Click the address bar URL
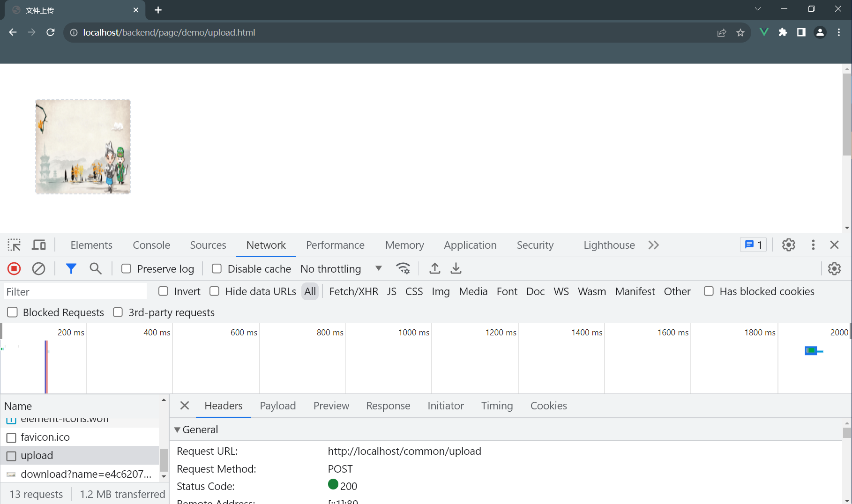Screen dimensions: 852x504 [169, 32]
